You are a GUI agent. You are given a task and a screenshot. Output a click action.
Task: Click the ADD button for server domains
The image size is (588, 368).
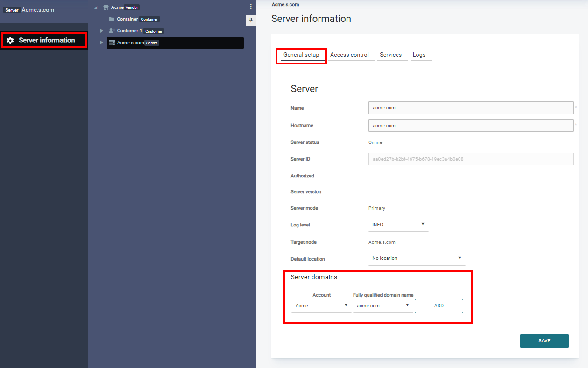(x=439, y=305)
